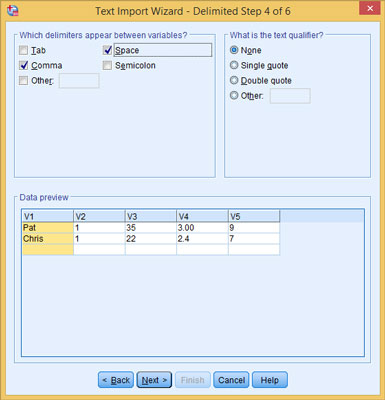Image resolution: width=385 pixels, height=400 pixels.
Task: Close the Text Import Wizard window
Action: (370, 8)
